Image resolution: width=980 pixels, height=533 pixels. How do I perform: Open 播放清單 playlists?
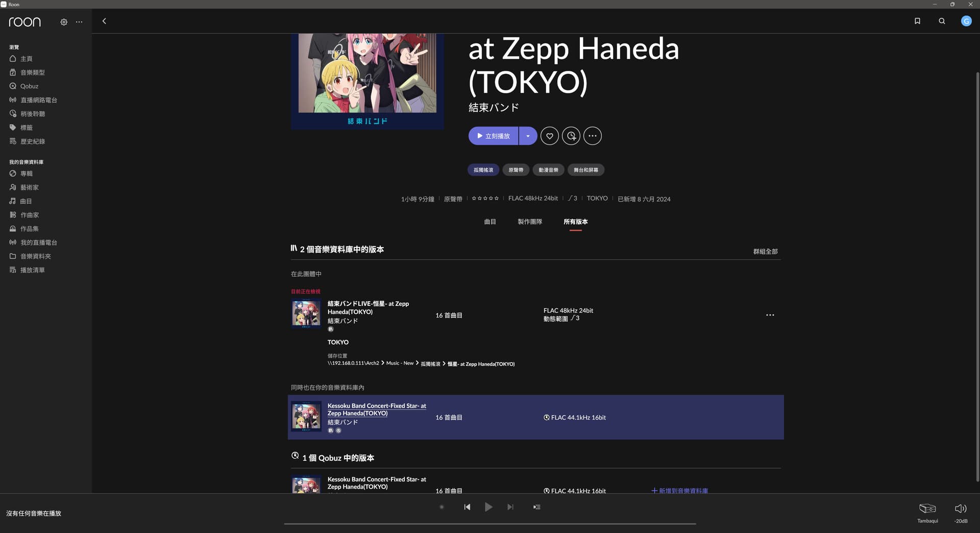pos(28,270)
